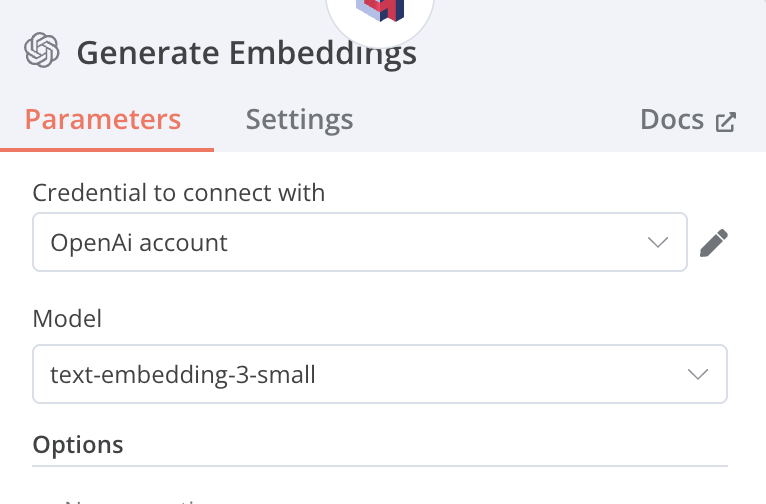Click the pencil icon to edit credential
Screen dimensions: 766x504
coord(713,243)
